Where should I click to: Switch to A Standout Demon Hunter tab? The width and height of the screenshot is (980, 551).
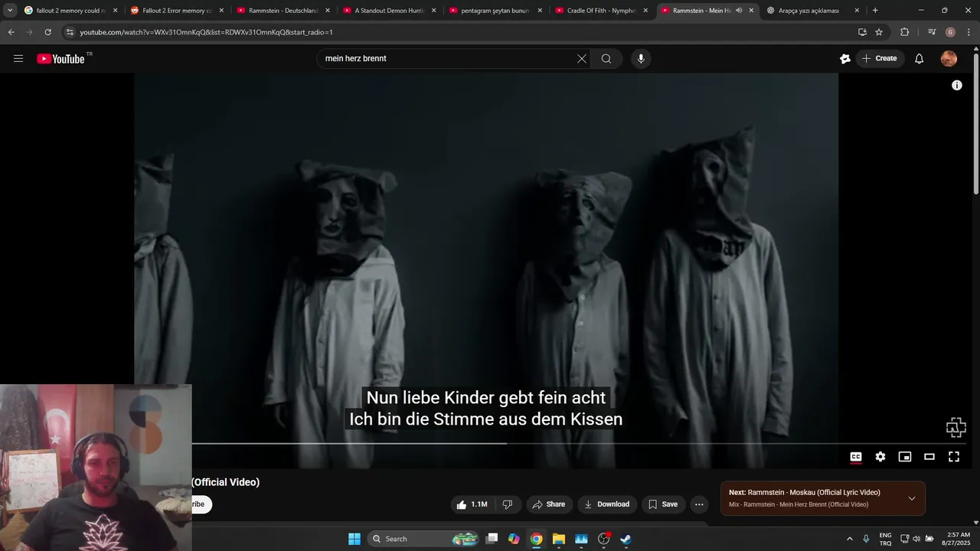388,11
